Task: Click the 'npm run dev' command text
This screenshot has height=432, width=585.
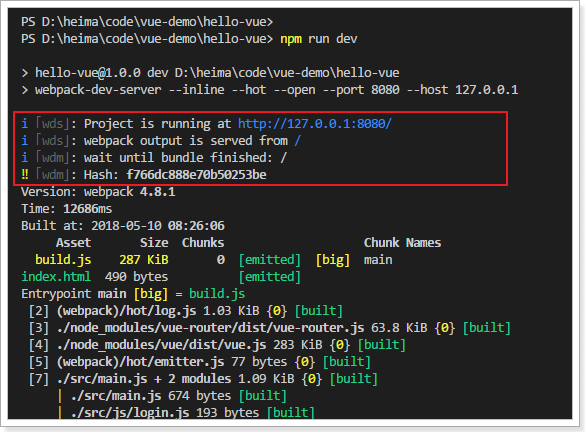Action: tap(319, 39)
